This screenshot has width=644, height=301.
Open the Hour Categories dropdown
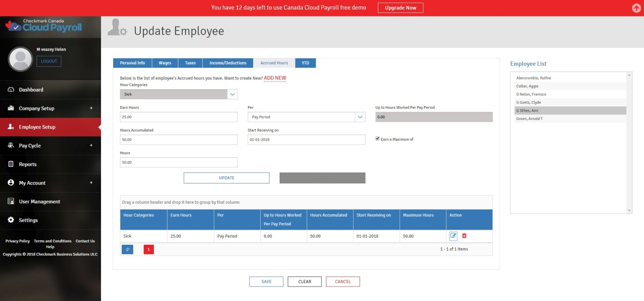[232, 94]
